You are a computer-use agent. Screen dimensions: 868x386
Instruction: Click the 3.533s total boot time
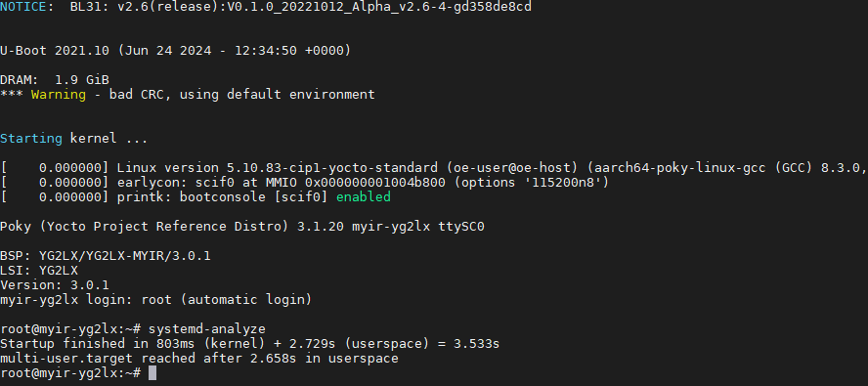477,344
